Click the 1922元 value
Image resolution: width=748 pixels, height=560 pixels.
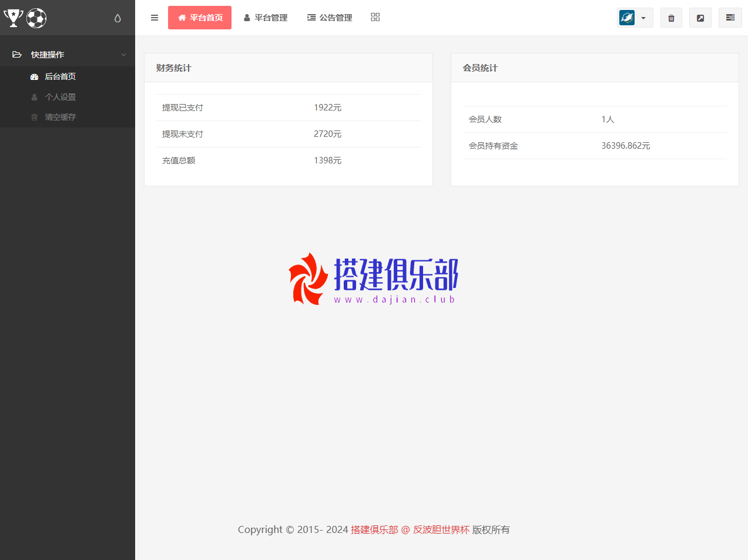pos(327,108)
